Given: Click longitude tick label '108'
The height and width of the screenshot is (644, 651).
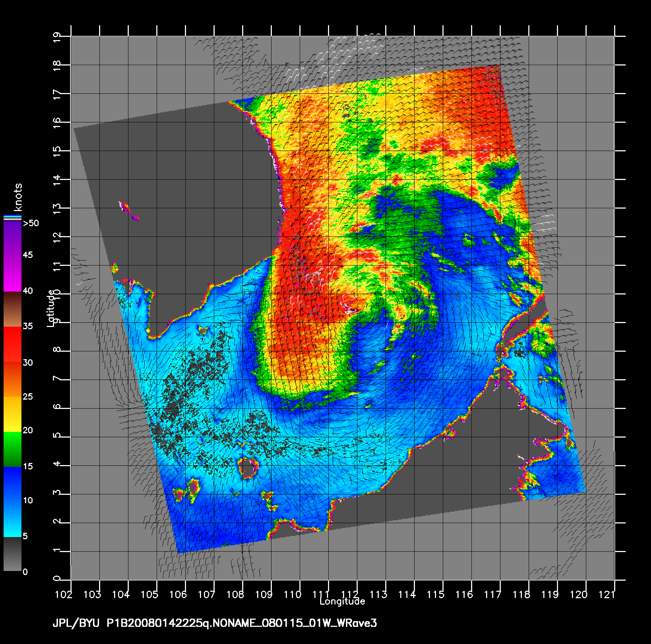Looking at the screenshot, I should click(235, 595).
